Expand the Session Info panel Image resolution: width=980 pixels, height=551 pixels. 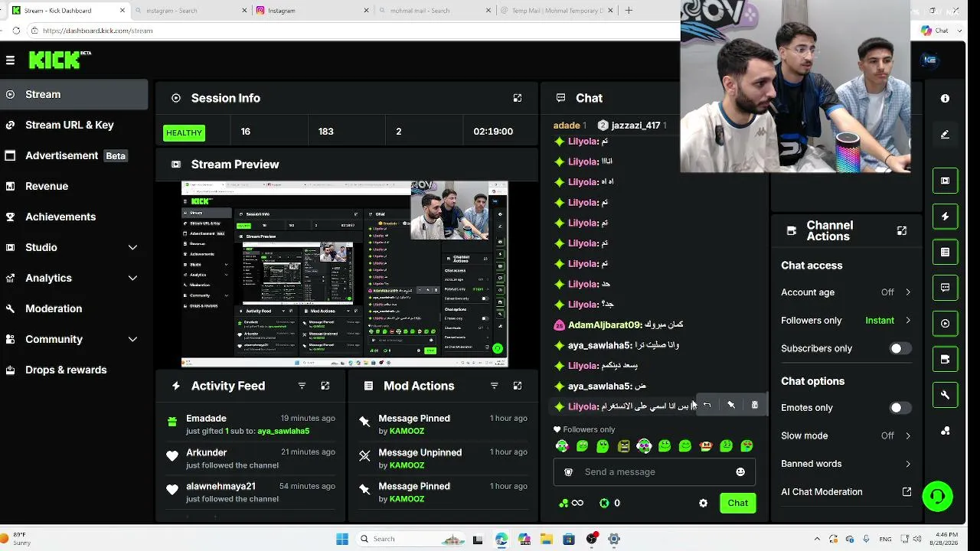(x=518, y=98)
